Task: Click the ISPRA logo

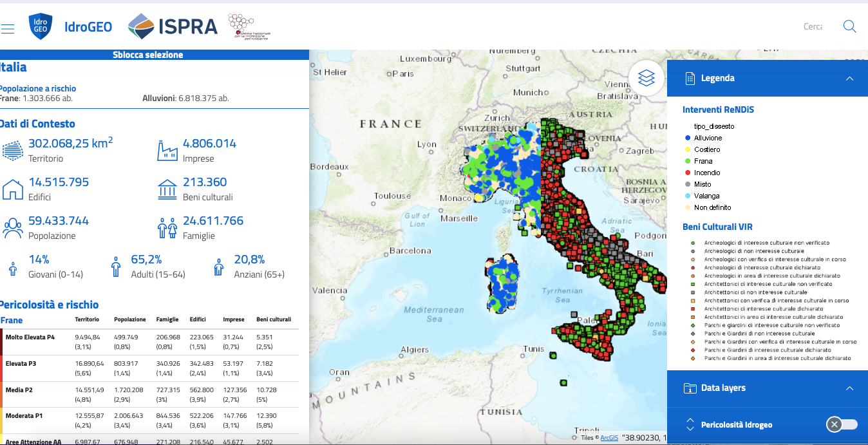Action: coord(173,26)
